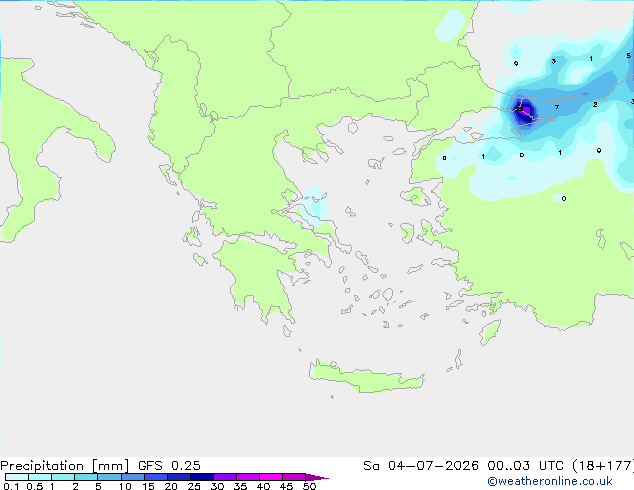Pick the lightest 0.1 mm legend swatch

(17, 477)
